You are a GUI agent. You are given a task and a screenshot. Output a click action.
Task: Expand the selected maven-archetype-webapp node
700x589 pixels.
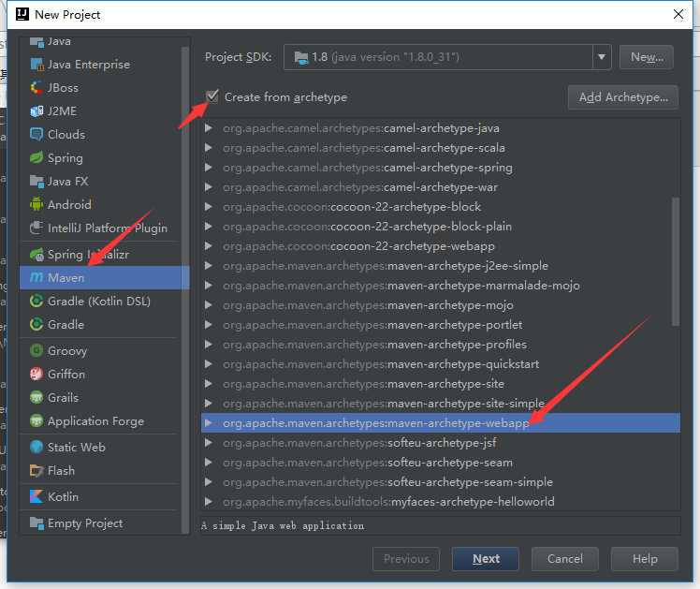(x=208, y=423)
